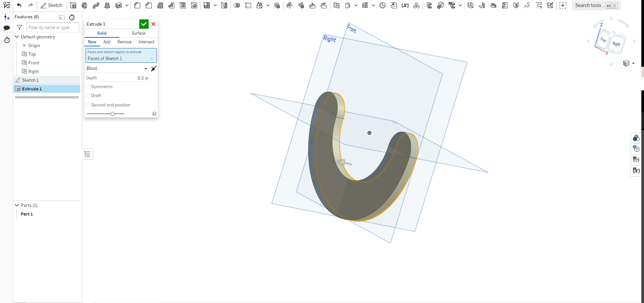Enable the Draft checkbox in dialog
Image resolution: width=644 pixels, height=303 pixels.
[x=88, y=95]
